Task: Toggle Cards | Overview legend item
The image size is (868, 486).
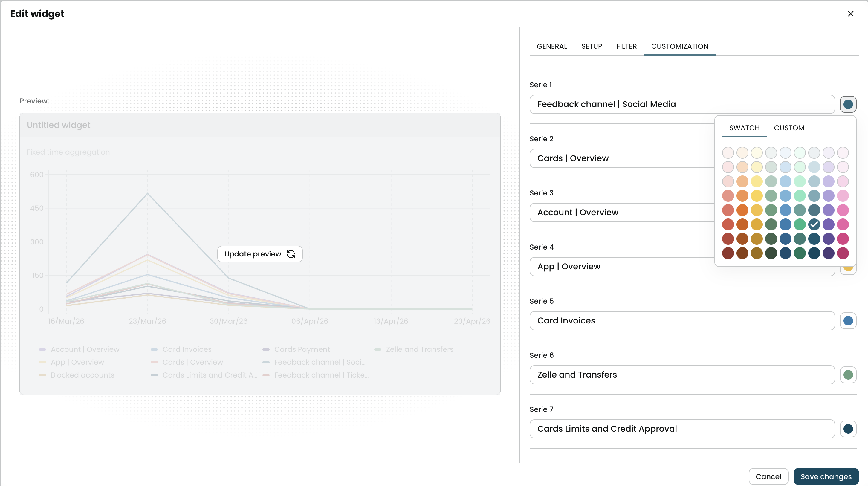Action: pyautogui.click(x=187, y=362)
